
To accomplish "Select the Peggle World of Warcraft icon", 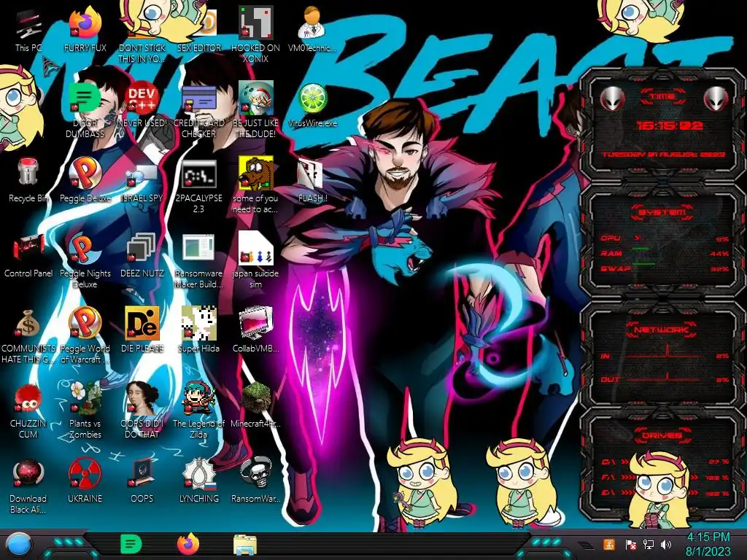I will point(85,335).
